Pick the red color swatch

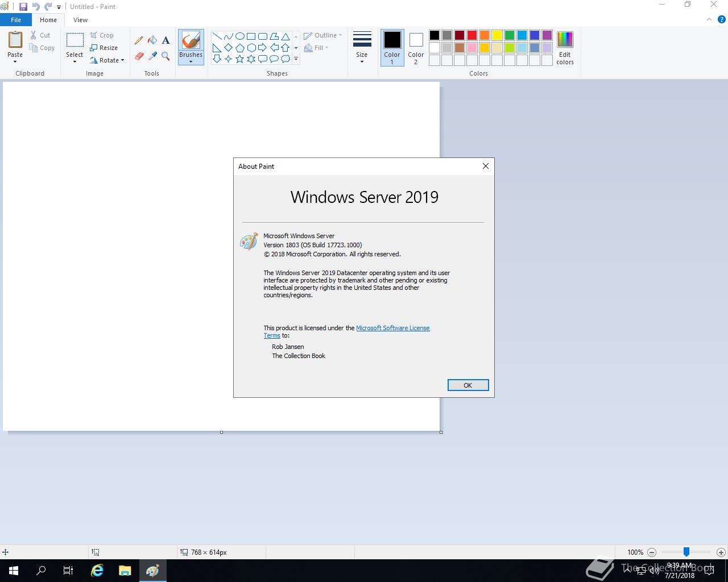[472, 36]
